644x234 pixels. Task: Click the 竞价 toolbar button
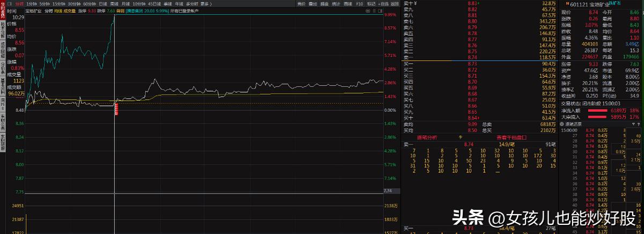click(302, 4)
